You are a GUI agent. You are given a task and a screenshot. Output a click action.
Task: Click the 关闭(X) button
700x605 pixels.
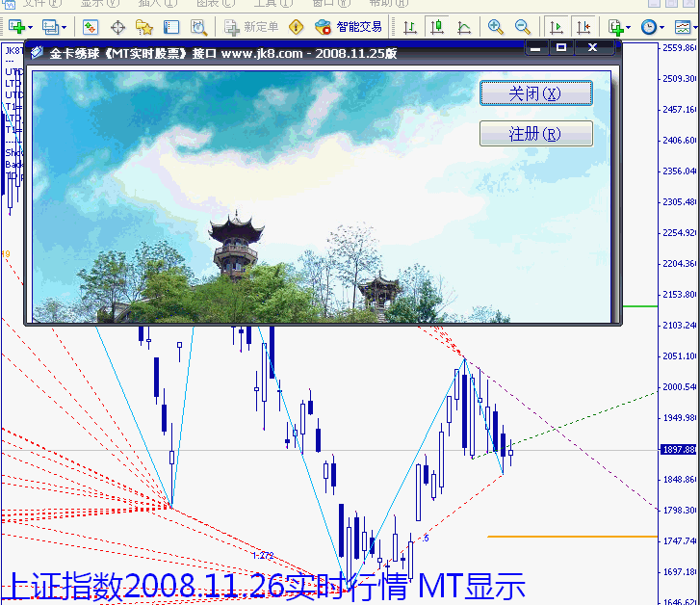[x=535, y=93]
